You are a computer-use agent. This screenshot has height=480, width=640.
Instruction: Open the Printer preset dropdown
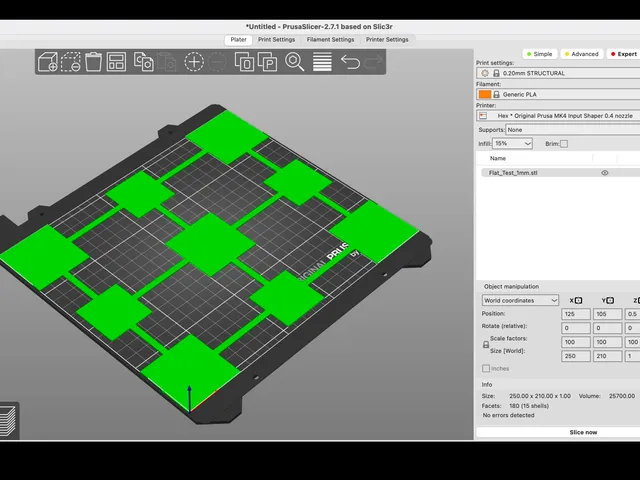click(x=558, y=116)
